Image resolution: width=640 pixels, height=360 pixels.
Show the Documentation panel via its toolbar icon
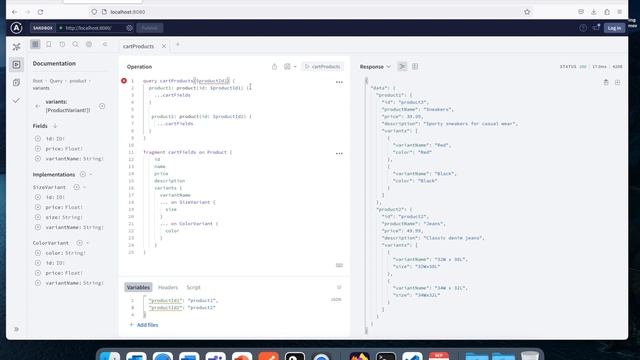[35, 44]
